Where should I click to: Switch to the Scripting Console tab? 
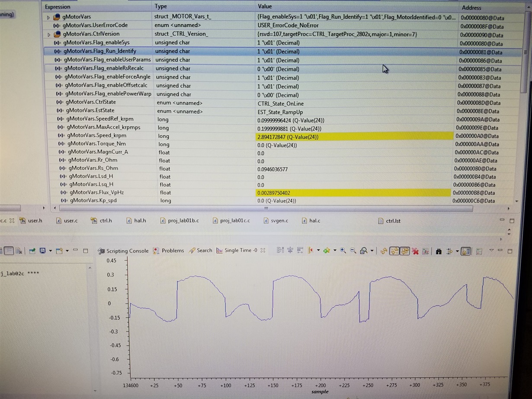pyautogui.click(x=123, y=251)
